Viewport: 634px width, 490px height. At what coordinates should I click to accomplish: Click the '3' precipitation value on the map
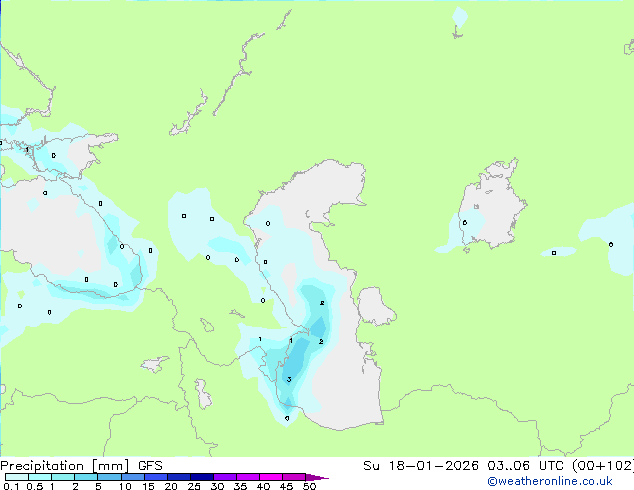[x=289, y=379]
